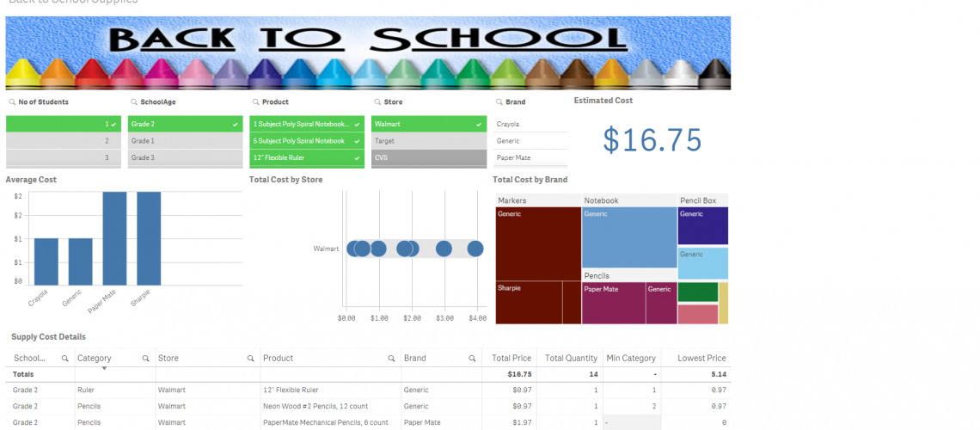Image resolution: width=980 pixels, height=430 pixels.
Task: Deselect student count 1
Action: (63, 124)
